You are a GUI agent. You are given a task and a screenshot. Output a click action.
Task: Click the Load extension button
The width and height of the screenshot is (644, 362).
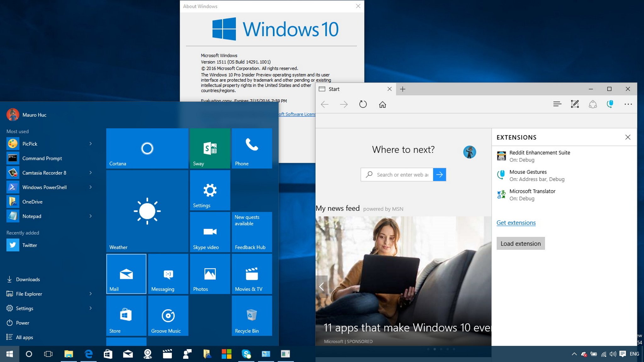coord(521,243)
